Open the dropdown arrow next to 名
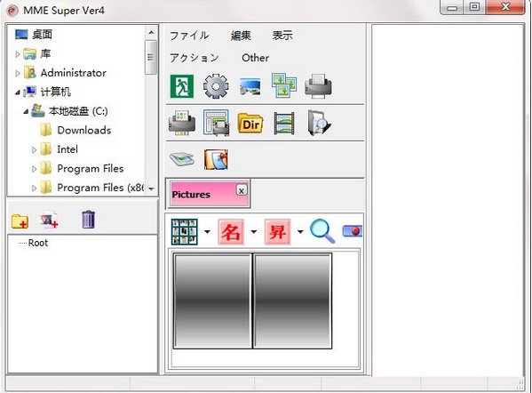Viewport: 532px width, 393px height. (x=253, y=232)
